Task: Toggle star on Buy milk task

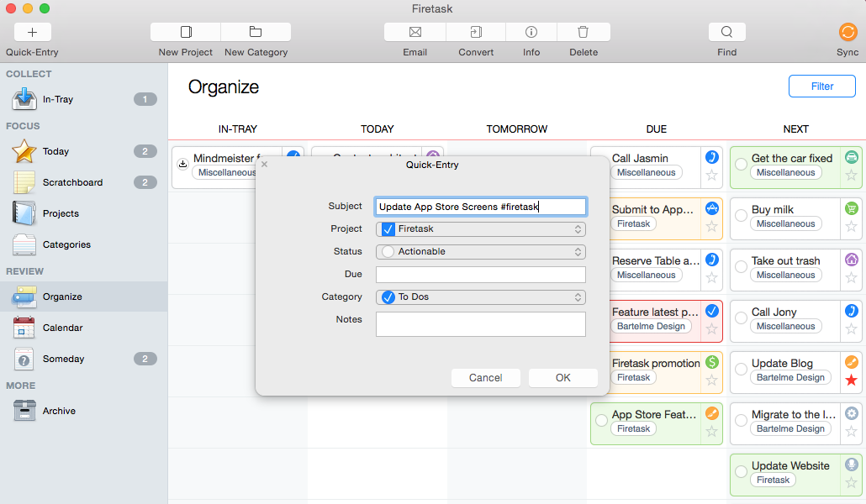Action: 852,226
